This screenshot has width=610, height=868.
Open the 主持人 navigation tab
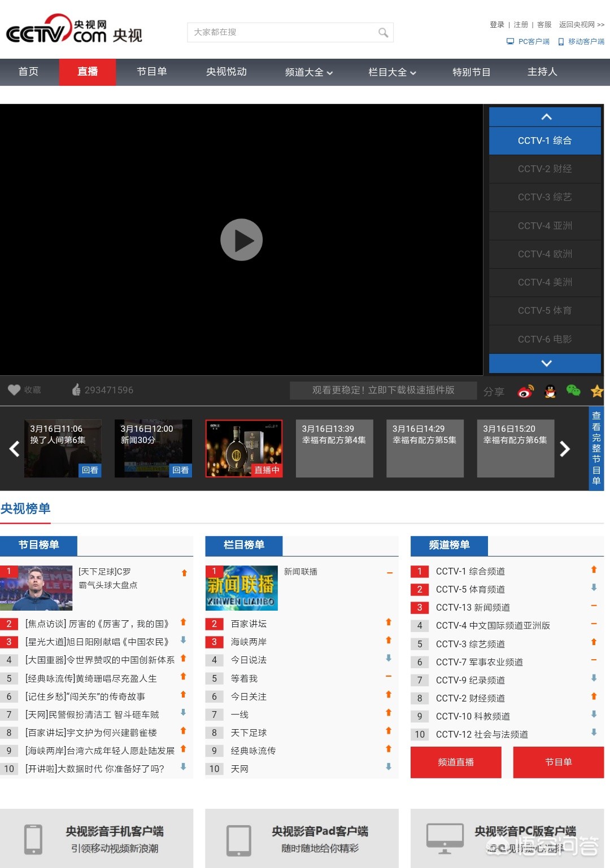point(542,72)
